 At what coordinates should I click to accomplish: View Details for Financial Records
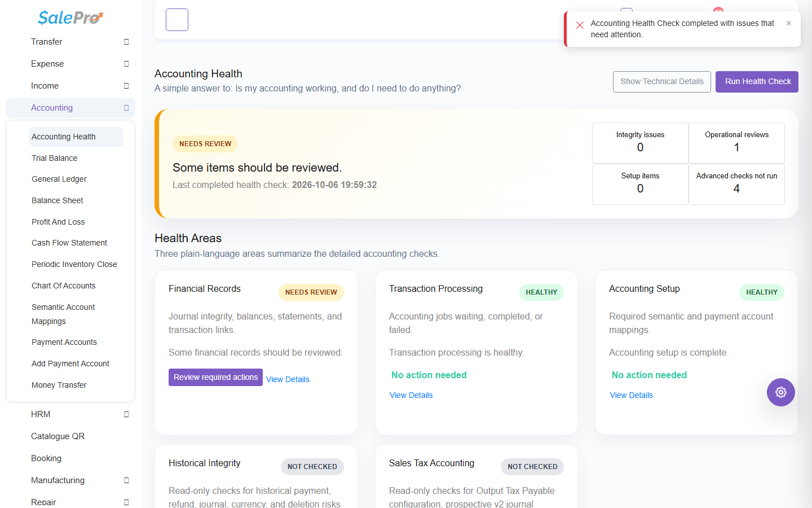tap(288, 379)
